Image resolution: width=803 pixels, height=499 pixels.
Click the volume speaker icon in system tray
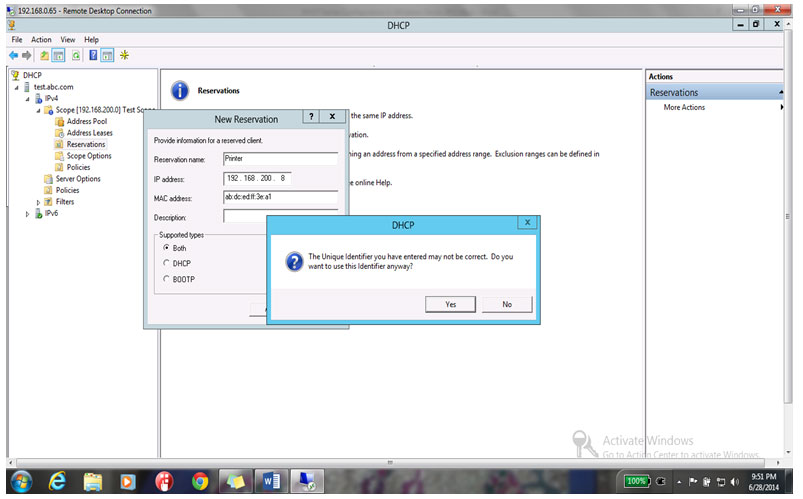(734, 482)
